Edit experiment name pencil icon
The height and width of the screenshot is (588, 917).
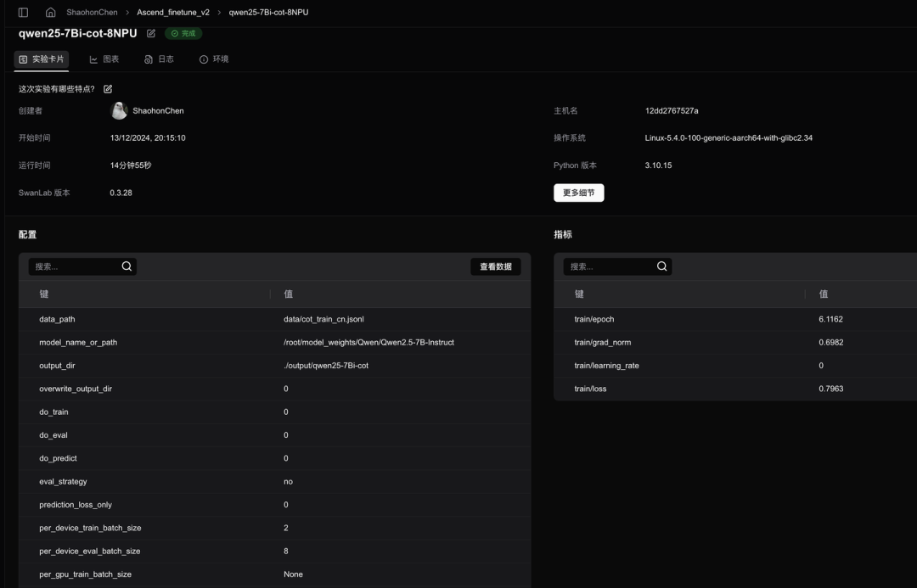tap(151, 33)
